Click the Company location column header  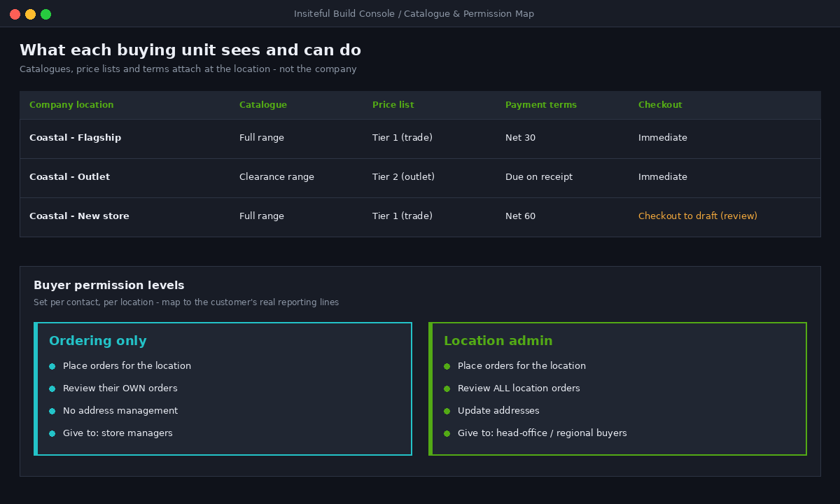(71, 105)
